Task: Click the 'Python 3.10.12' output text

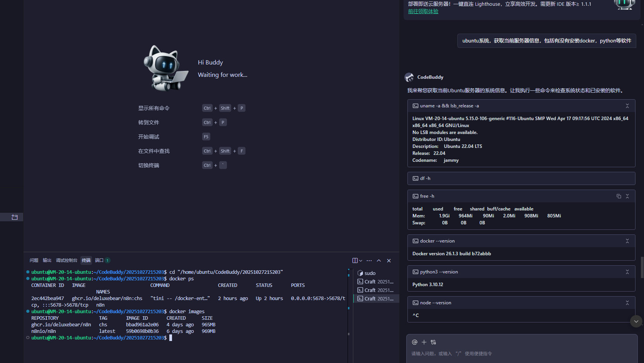Action: (x=428, y=285)
